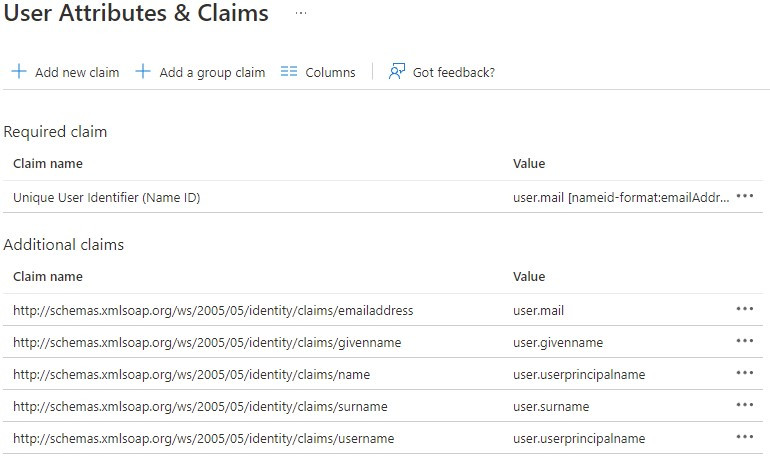Click the Got feedback person icon

pyautogui.click(x=397, y=72)
